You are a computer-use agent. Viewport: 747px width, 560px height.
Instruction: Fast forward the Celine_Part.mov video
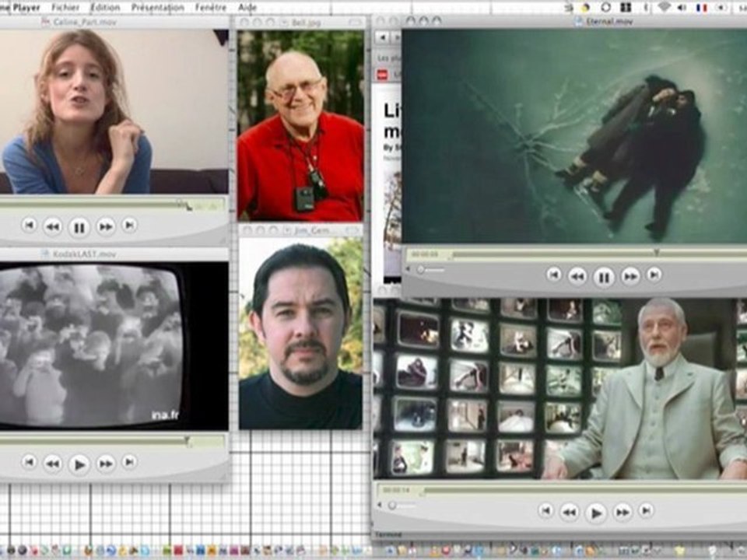pyautogui.click(x=106, y=227)
